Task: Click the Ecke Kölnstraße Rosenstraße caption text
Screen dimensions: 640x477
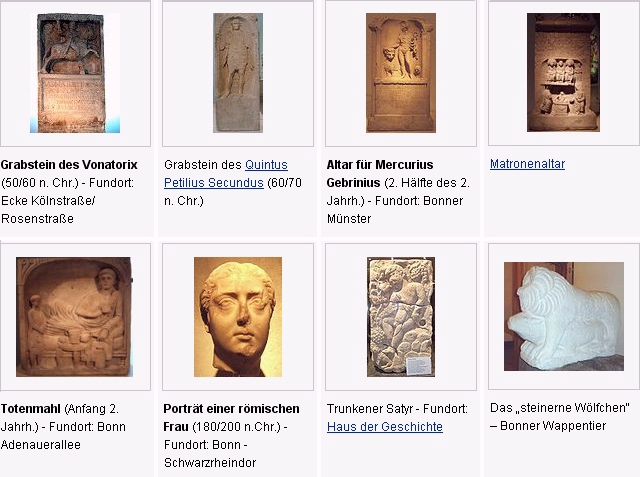Action: click(48, 210)
